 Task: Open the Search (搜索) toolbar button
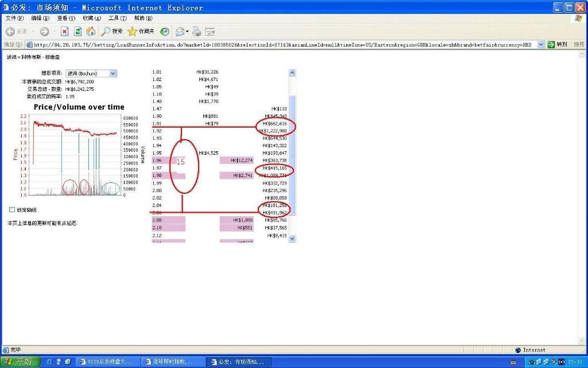[113, 32]
